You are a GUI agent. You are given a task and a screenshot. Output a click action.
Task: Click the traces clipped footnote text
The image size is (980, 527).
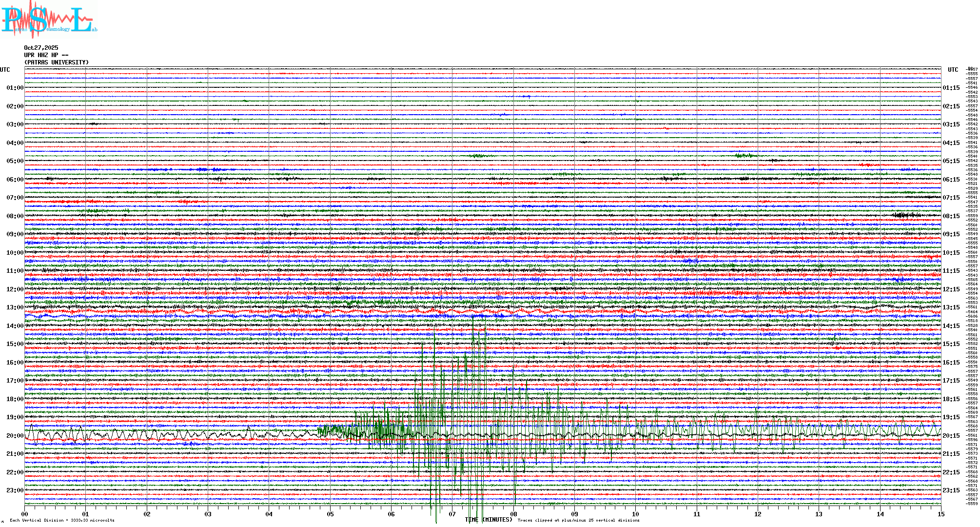(x=578, y=520)
